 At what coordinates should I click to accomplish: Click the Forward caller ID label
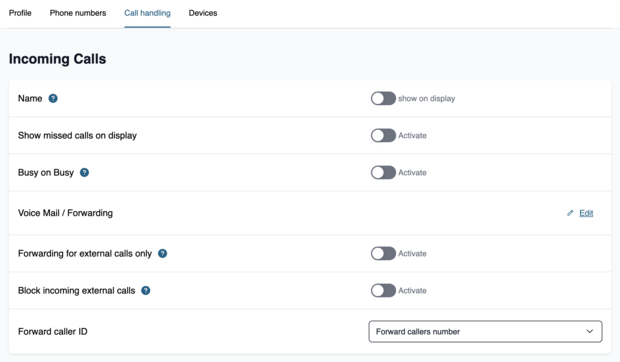point(53,331)
